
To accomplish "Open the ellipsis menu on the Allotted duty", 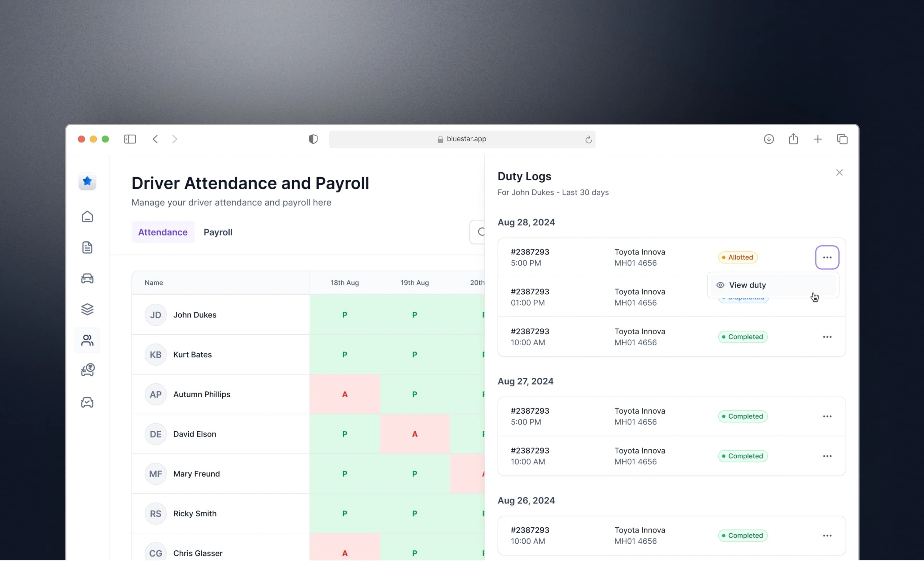I will click(827, 257).
